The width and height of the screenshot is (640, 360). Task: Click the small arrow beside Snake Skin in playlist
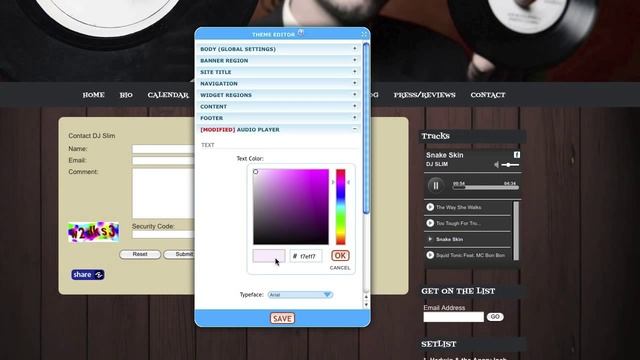[x=430, y=239]
